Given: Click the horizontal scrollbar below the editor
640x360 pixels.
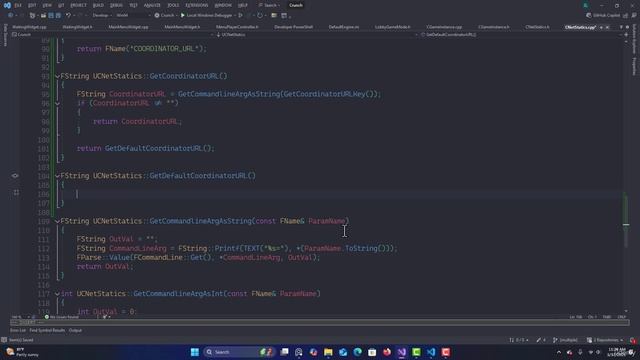Looking at the screenshot, I should coord(320,322).
